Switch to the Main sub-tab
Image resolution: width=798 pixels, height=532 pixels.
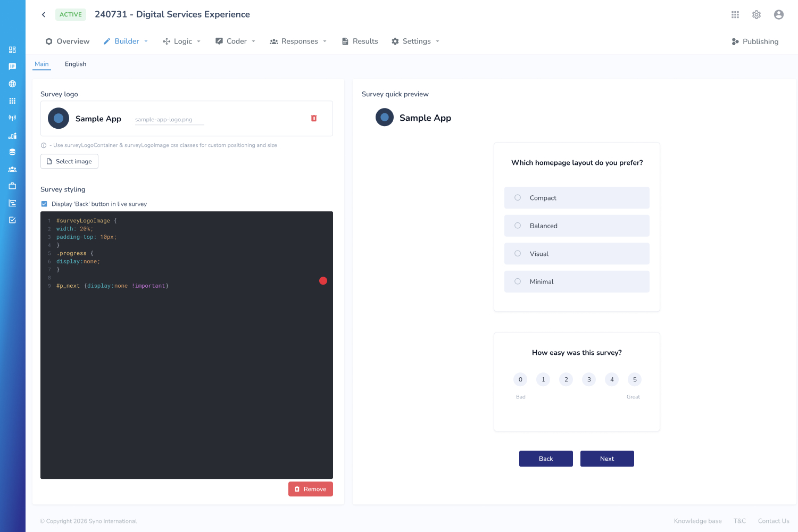pyautogui.click(x=41, y=64)
